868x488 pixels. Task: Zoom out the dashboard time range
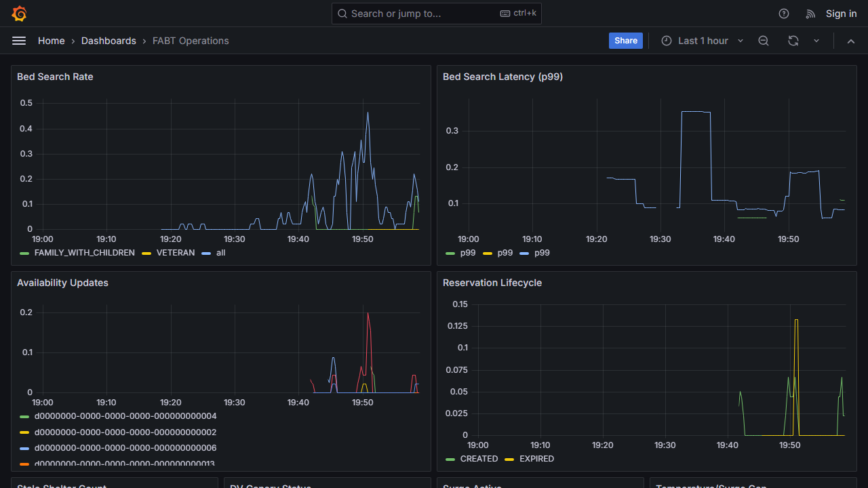(763, 41)
